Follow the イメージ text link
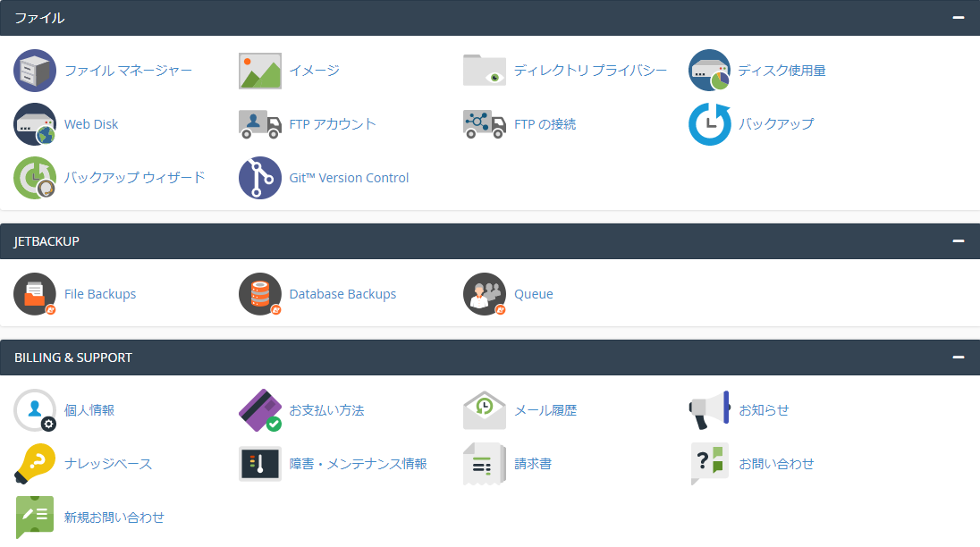The image size is (980, 547). coord(315,71)
